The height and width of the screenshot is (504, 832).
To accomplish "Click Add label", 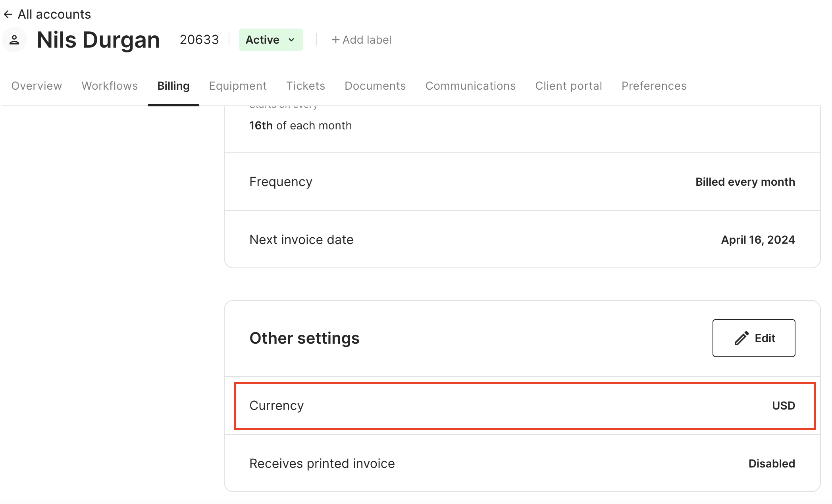I will [362, 40].
